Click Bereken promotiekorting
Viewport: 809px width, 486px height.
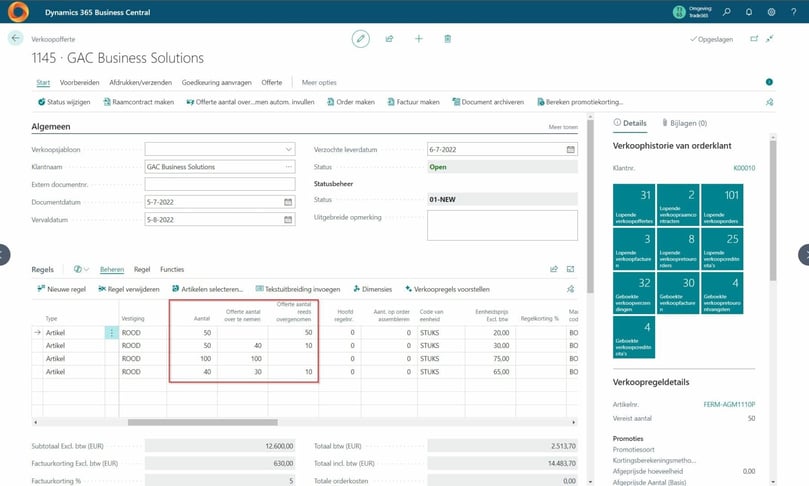[580, 102]
